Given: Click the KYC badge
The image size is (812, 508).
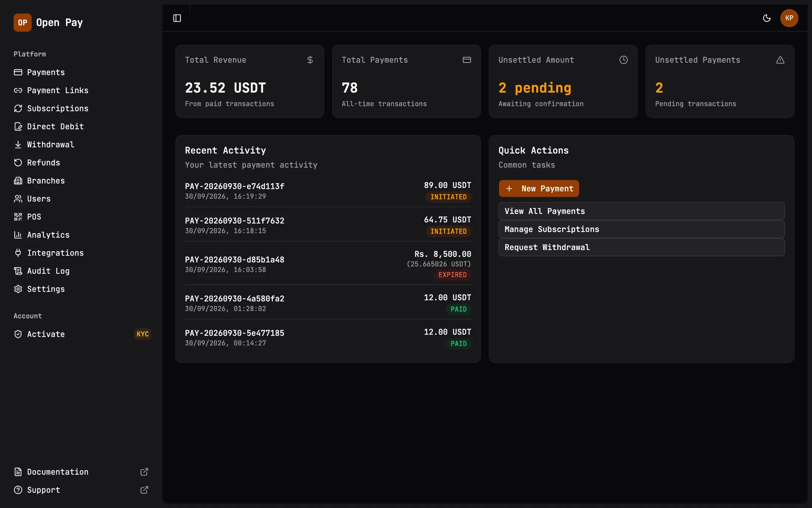Looking at the screenshot, I should pos(142,334).
